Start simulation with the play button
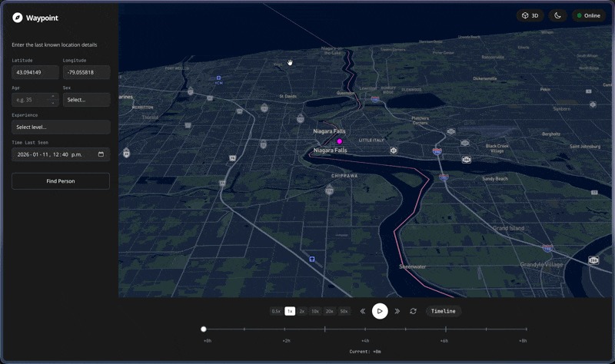Viewport: 615px width, 364px height. point(380,311)
